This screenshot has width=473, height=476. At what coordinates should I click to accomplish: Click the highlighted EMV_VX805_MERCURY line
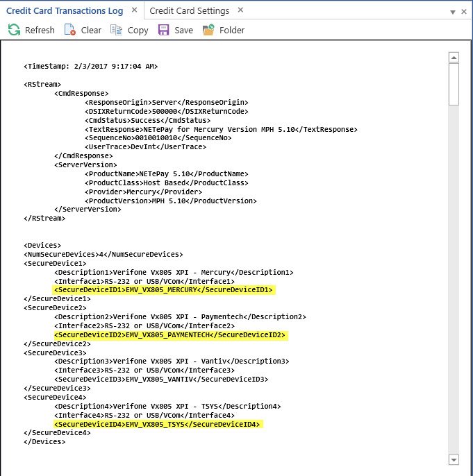[x=164, y=290]
